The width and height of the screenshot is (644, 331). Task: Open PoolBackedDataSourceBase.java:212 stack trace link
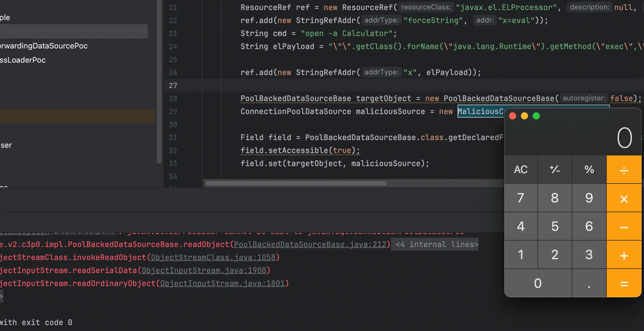310,244
